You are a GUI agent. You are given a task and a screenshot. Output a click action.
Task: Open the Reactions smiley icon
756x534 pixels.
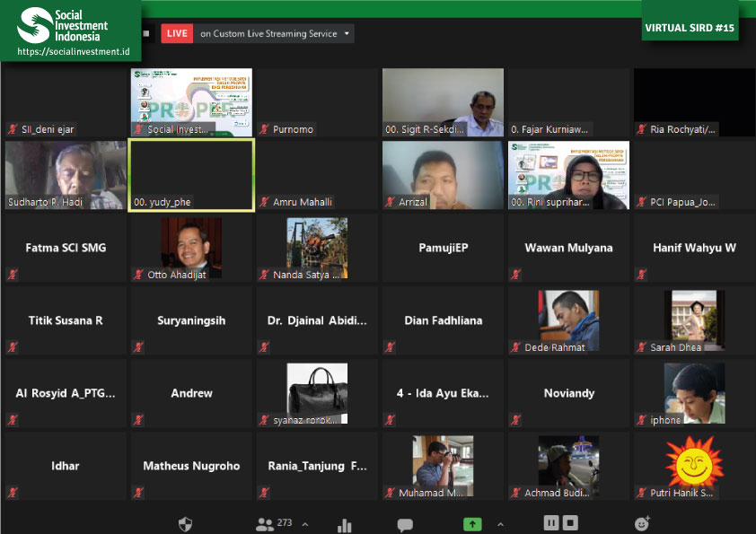pyautogui.click(x=642, y=523)
